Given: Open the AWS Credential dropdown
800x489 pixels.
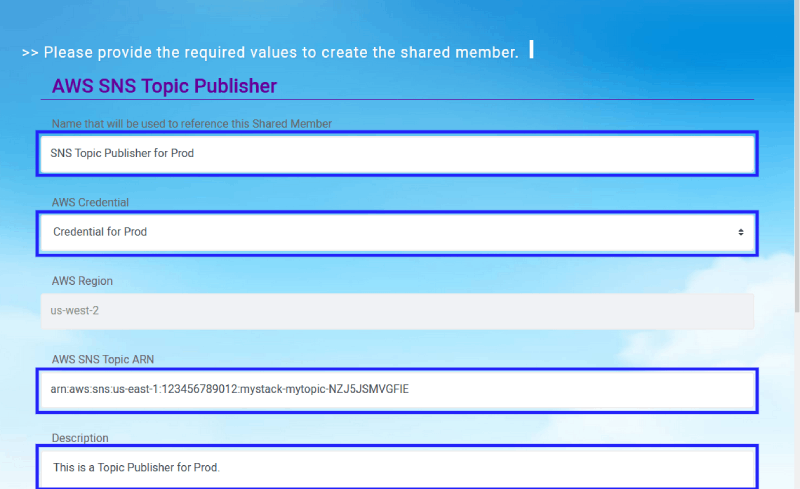Looking at the screenshot, I should (x=397, y=233).
